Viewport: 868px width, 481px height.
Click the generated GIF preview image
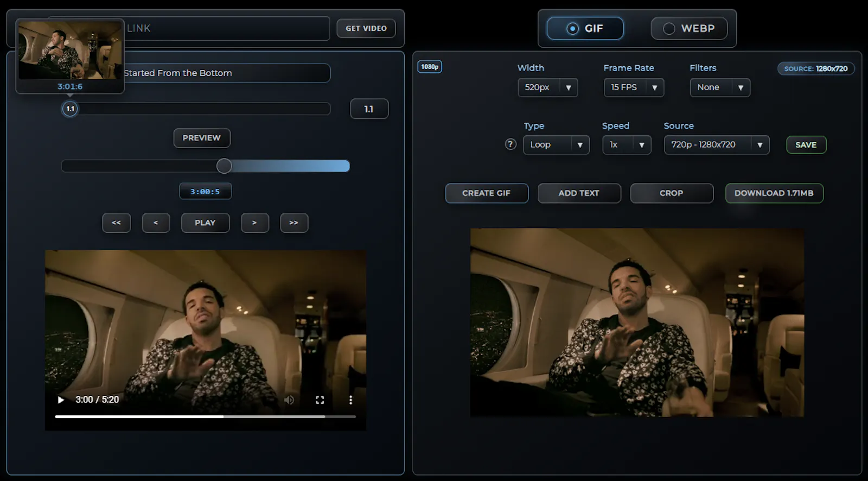tap(637, 322)
